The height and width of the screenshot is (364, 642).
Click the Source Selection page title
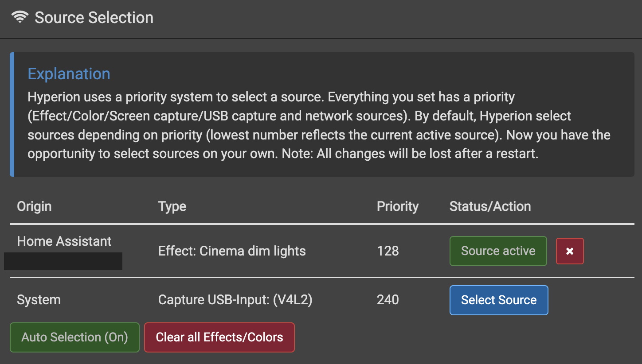tap(94, 18)
